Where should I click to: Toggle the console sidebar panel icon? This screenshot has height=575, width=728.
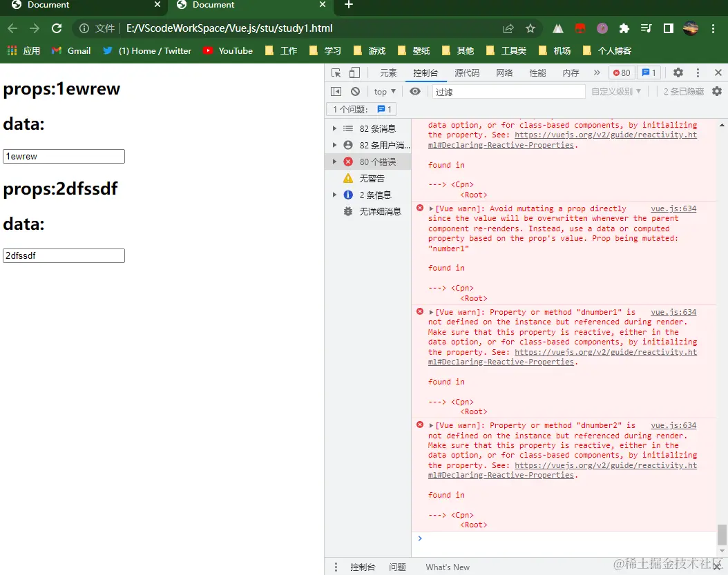pos(336,91)
